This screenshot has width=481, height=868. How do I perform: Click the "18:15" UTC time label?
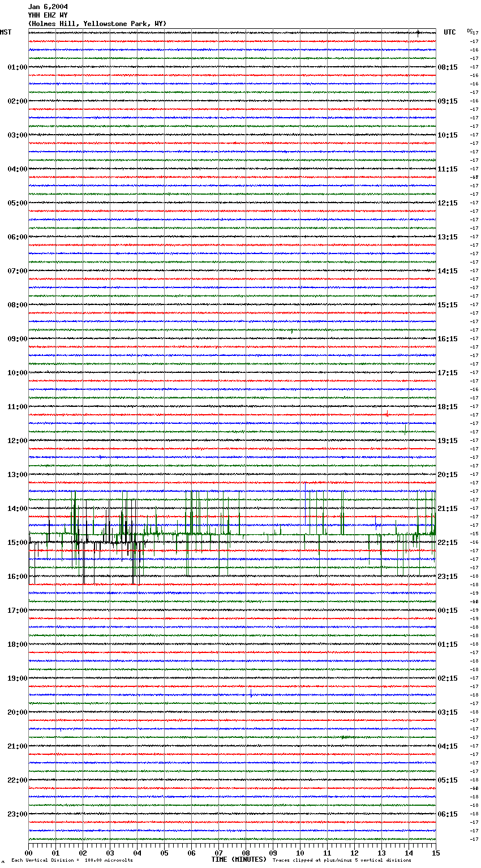click(448, 407)
